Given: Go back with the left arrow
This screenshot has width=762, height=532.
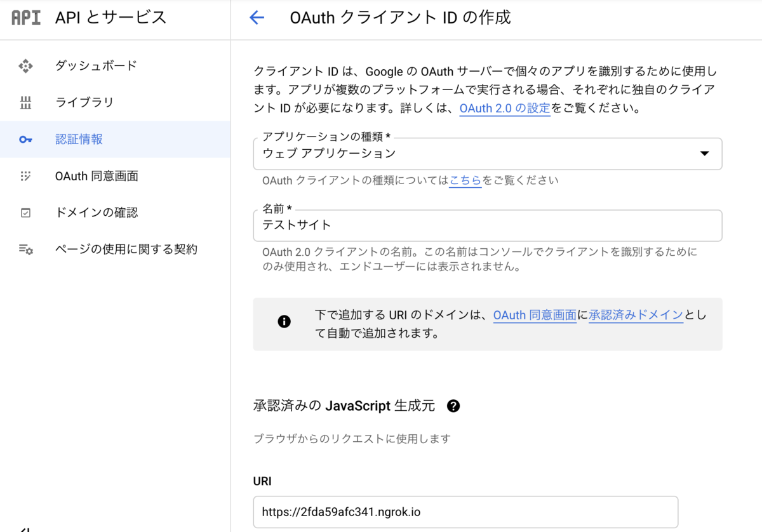Looking at the screenshot, I should [257, 18].
